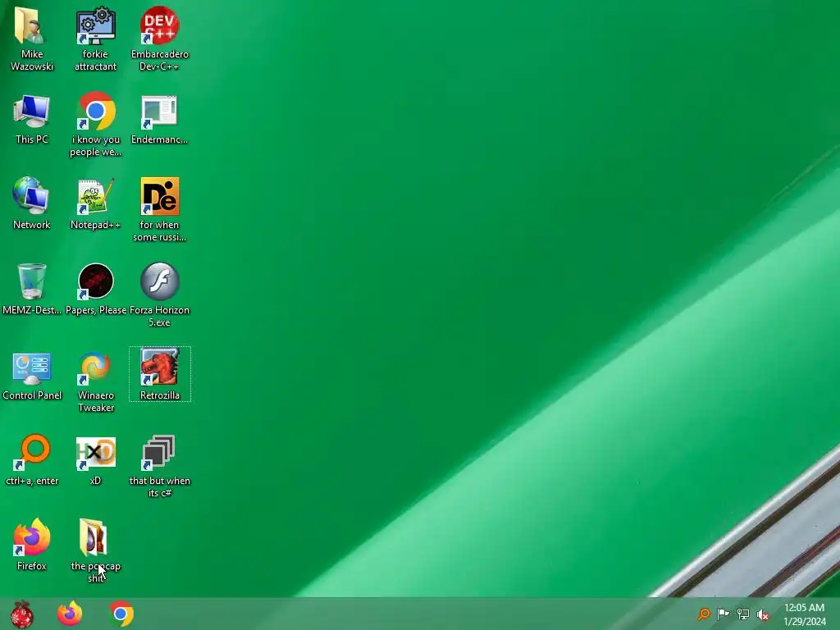Launch the forkie attractant shortcut

point(95,39)
